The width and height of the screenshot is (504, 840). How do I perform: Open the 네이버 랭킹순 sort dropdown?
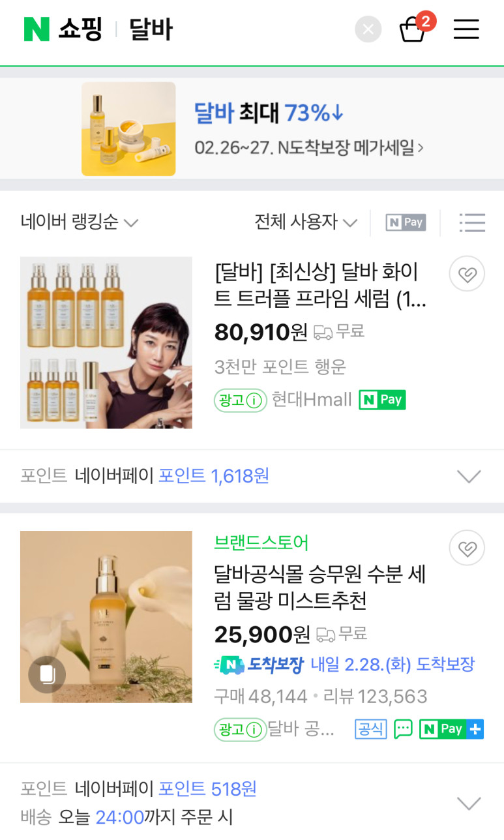(x=79, y=222)
